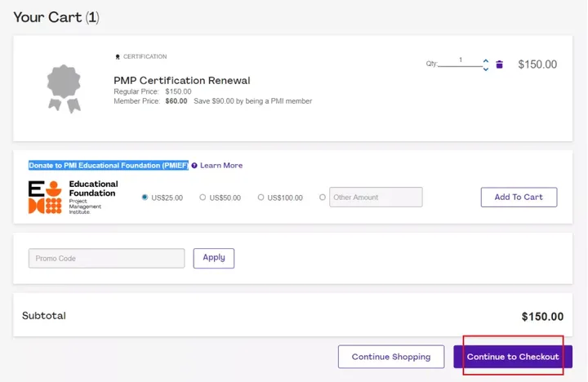Click the Subtotal label
Viewport: 588px width, 382px height.
click(x=44, y=316)
